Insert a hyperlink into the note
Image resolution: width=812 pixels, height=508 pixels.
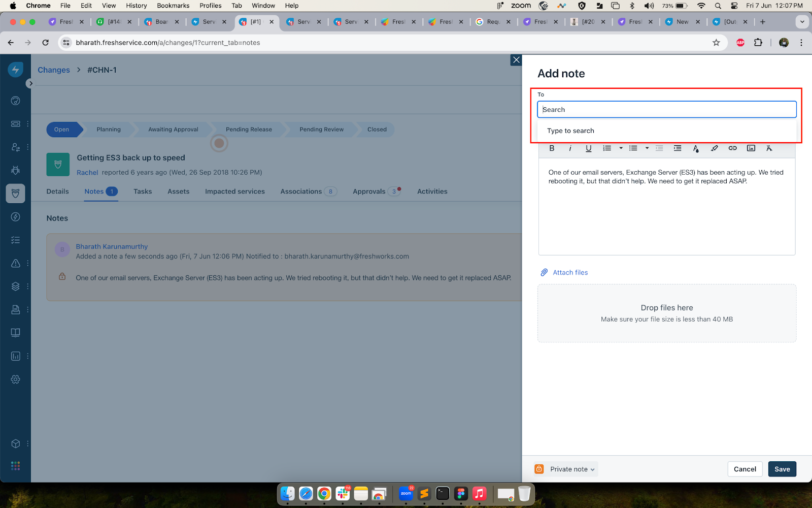coord(732,148)
